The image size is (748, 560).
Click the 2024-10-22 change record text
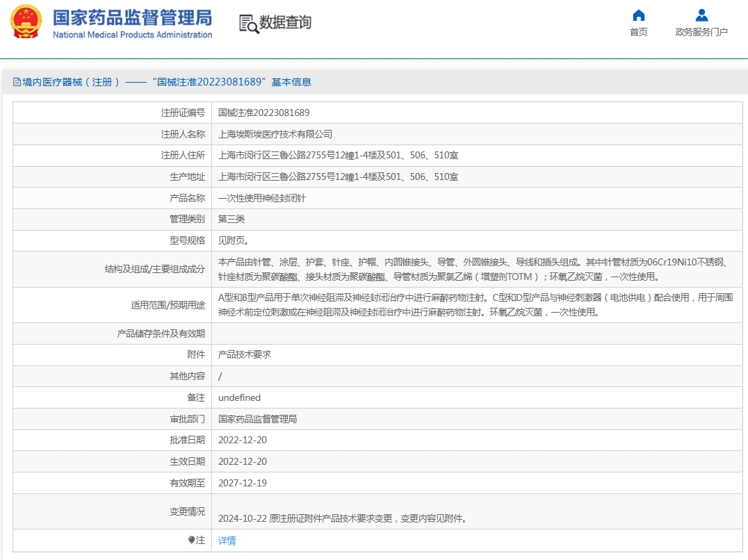pyautogui.click(x=343, y=518)
